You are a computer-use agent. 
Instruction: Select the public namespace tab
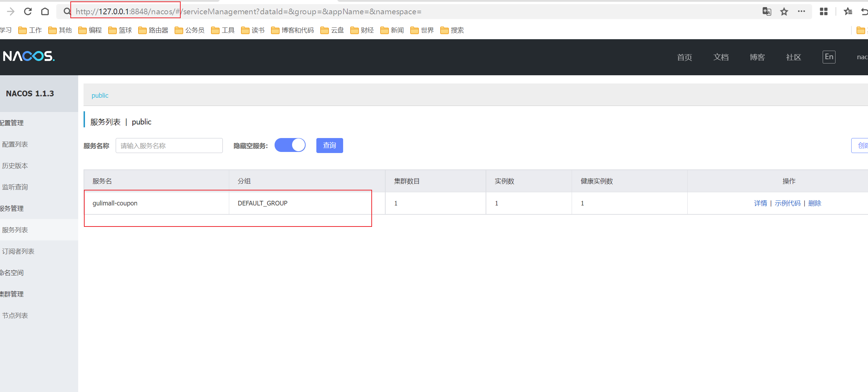(100, 95)
